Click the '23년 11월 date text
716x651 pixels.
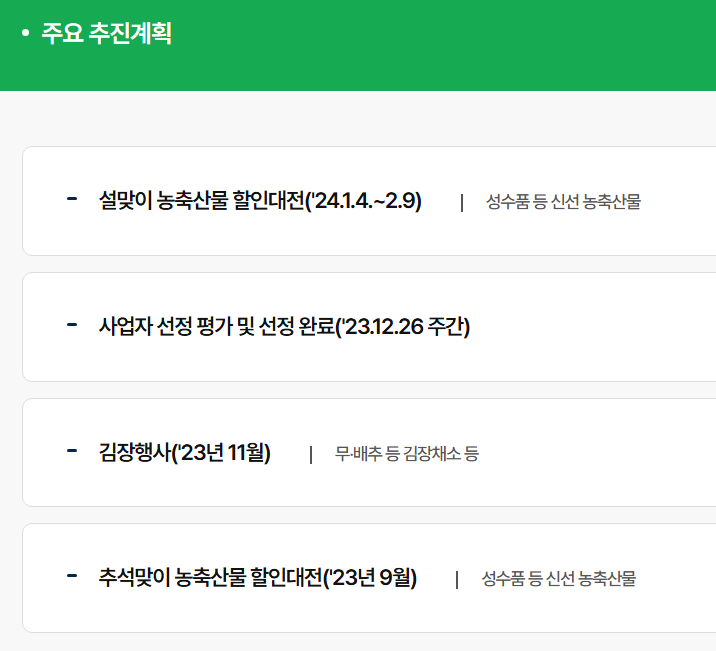[221, 452]
